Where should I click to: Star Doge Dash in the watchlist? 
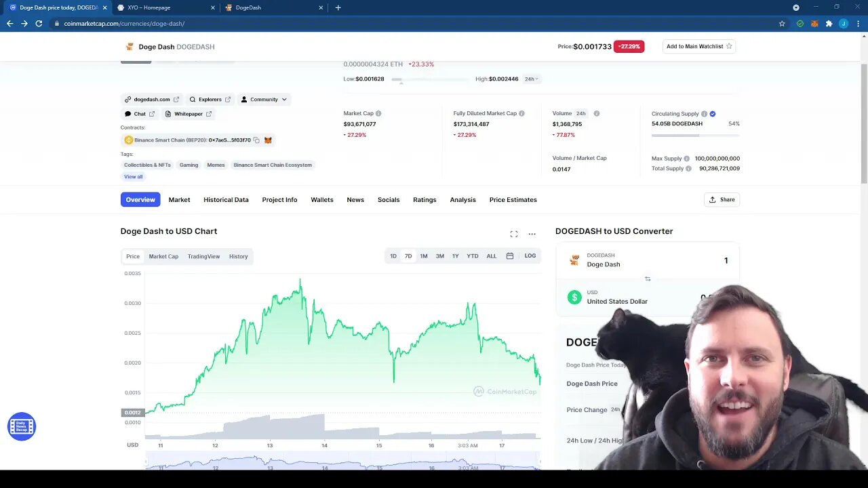click(x=729, y=47)
